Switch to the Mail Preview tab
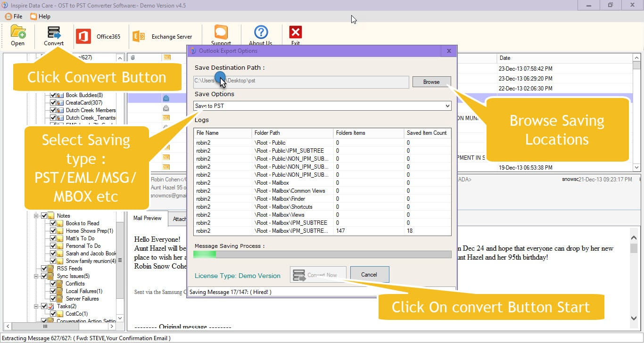 [x=148, y=218]
